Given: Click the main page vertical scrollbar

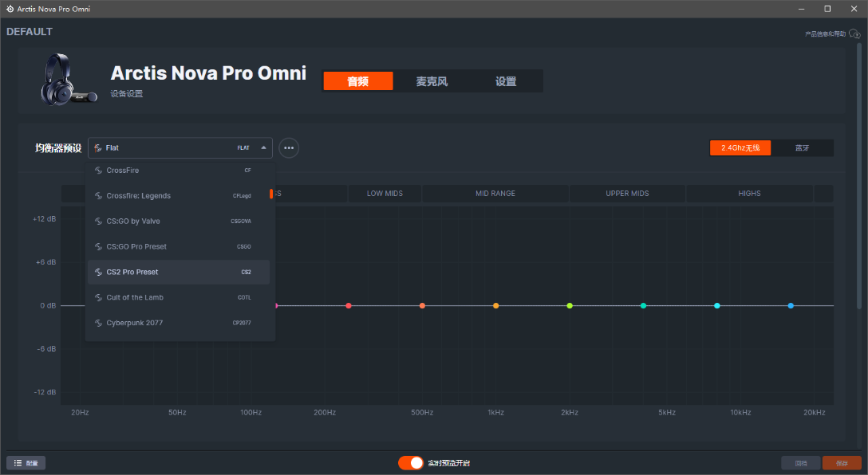Looking at the screenshot, I should pos(859,176).
